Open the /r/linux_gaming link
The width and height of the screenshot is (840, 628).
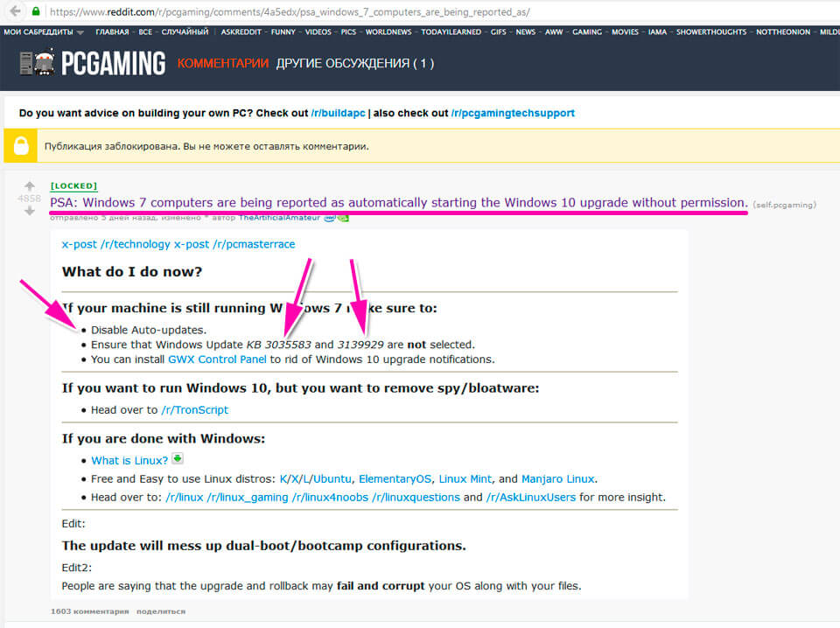248,498
